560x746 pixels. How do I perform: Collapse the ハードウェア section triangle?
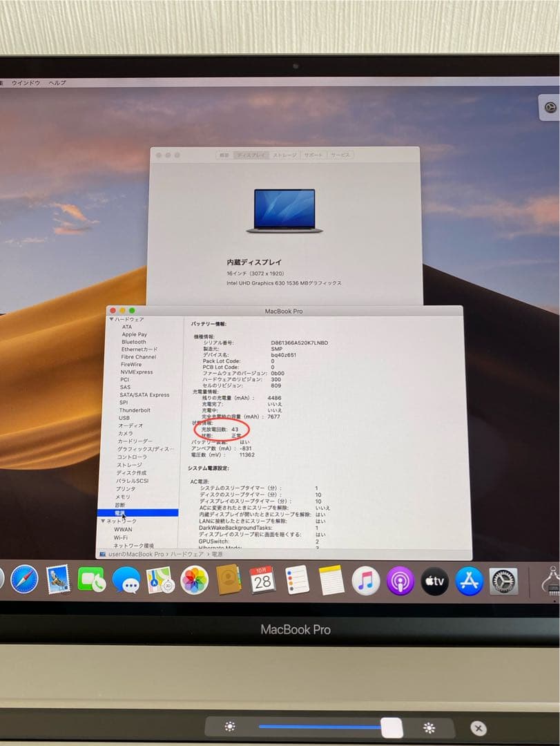111,319
